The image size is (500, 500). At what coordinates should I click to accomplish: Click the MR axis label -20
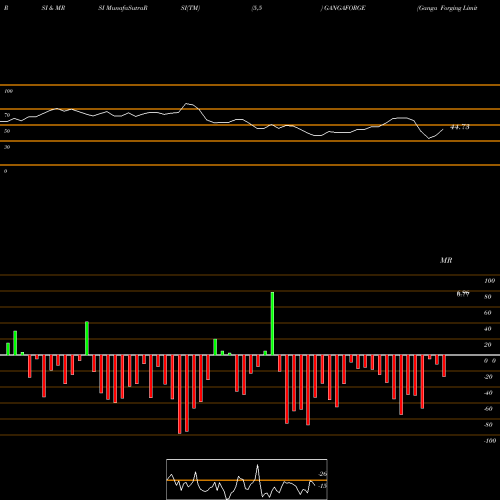(x=488, y=377)
